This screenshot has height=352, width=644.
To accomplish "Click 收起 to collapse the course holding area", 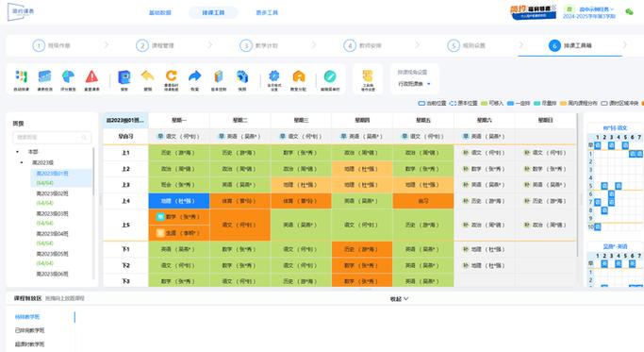I will [x=399, y=299].
